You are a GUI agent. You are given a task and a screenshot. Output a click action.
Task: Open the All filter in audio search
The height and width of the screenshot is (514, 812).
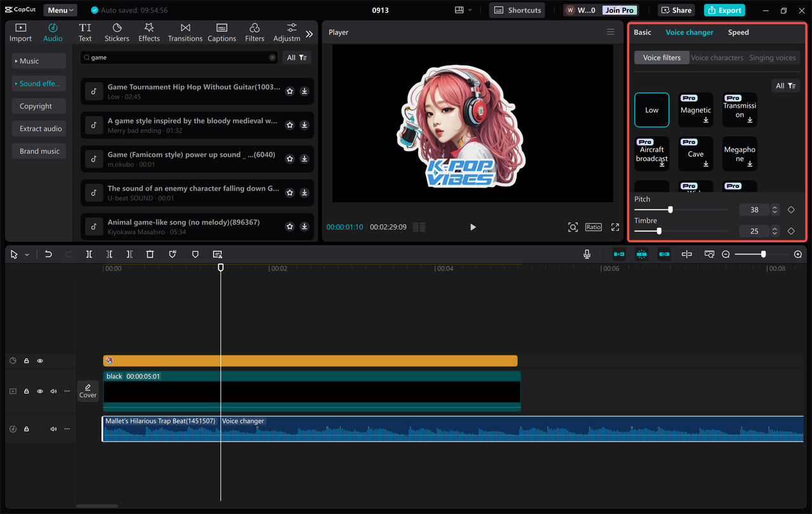pos(297,57)
